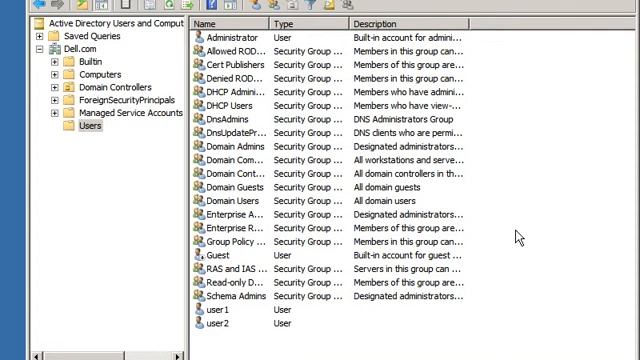
Task: Select Managed Service Accounts in the tree
Action: (x=131, y=113)
